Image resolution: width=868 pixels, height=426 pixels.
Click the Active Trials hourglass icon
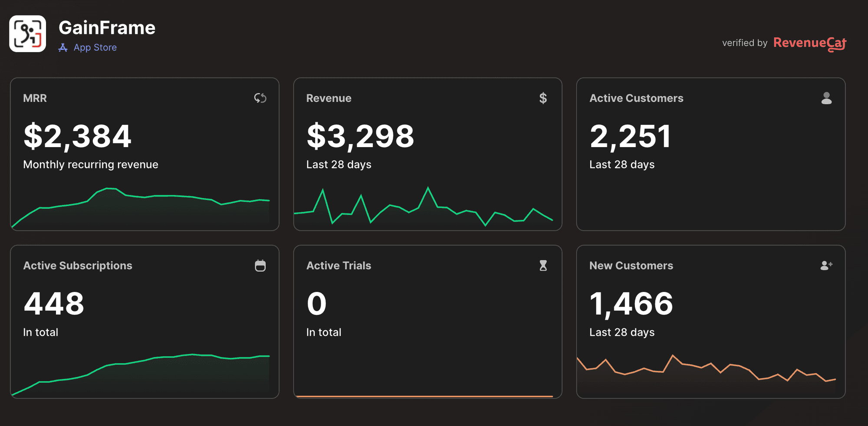(543, 265)
